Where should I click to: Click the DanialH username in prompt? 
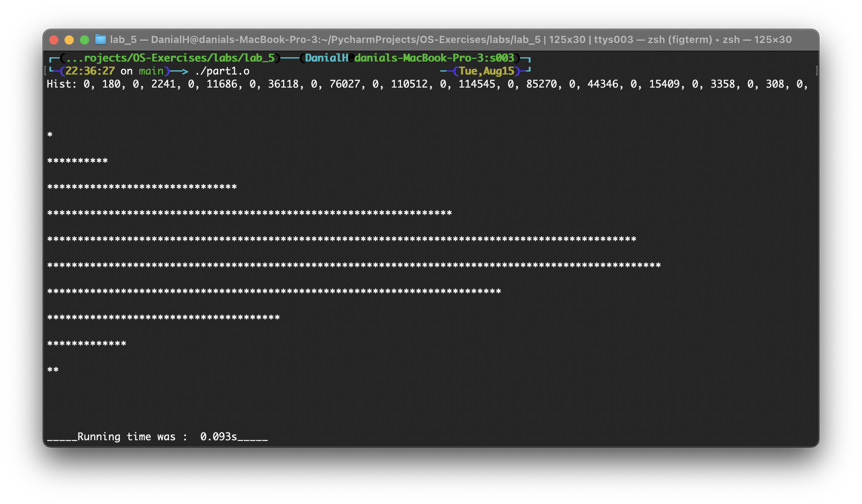point(327,58)
